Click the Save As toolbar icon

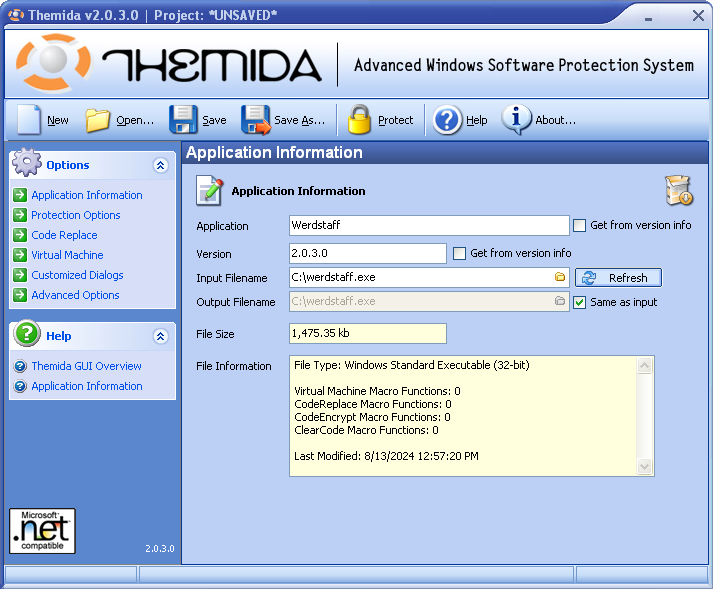point(256,120)
